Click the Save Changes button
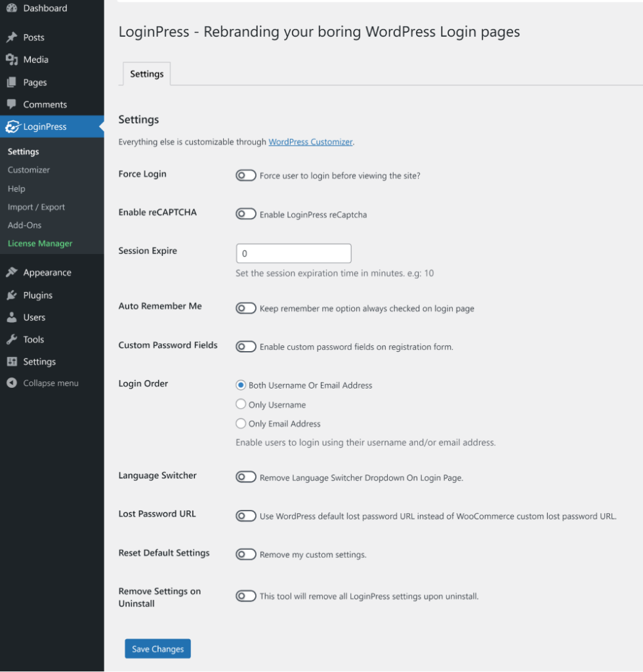 pyautogui.click(x=157, y=648)
